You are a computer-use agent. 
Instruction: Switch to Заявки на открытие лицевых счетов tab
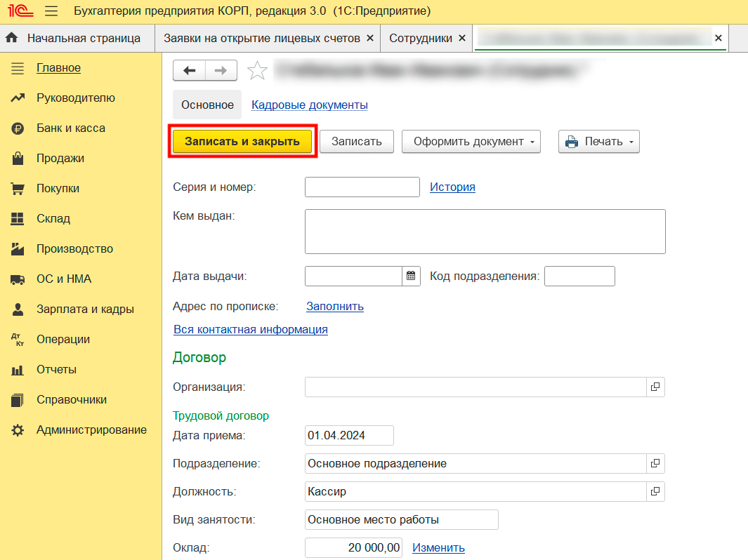pyautogui.click(x=261, y=38)
